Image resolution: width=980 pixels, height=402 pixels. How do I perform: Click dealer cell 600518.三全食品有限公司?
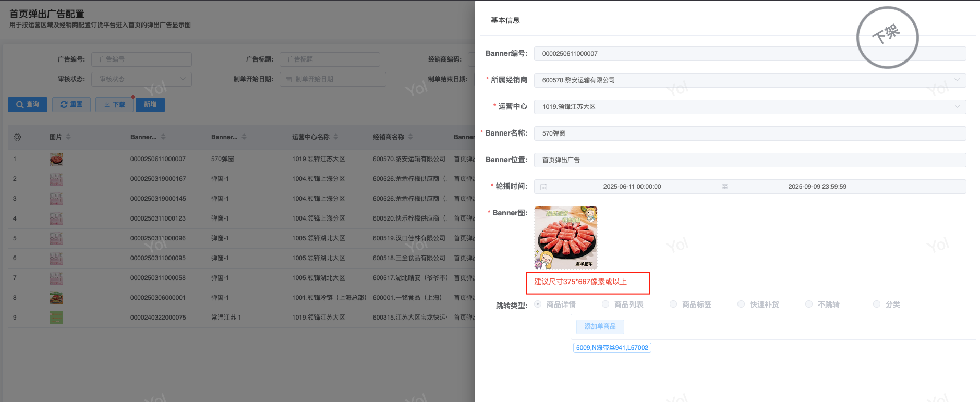[409, 258]
